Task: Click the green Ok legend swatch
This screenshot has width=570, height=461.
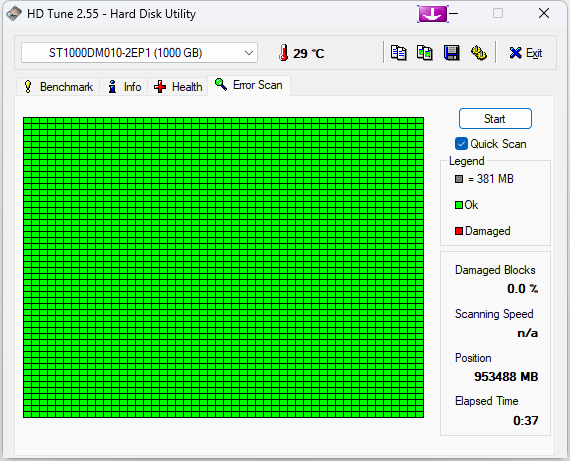Action: (459, 205)
